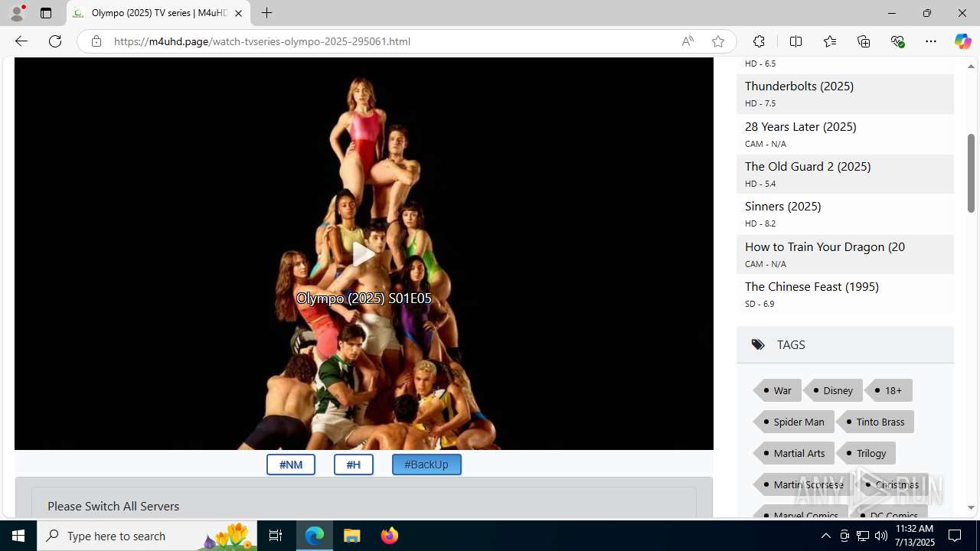
Task: Open the browser profile icon
Action: pyautogui.click(x=17, y=13)
